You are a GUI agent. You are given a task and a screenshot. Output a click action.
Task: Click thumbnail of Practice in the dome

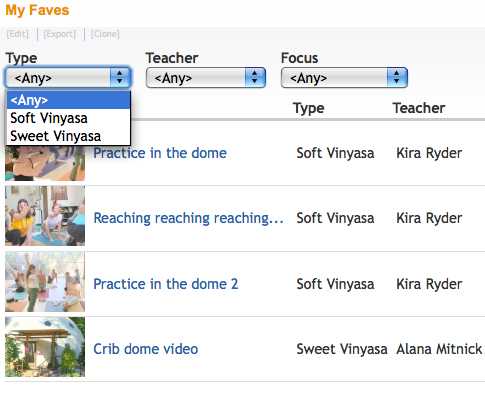point(45,163)
